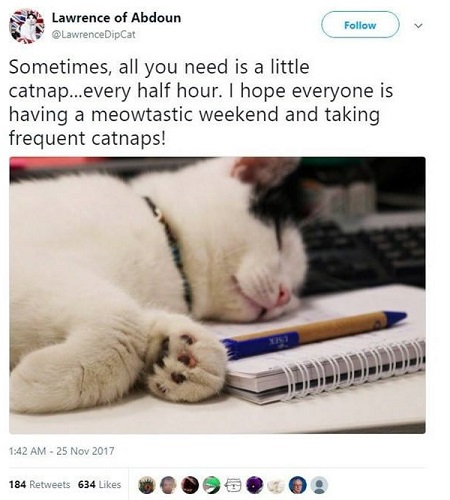Select the man in suit avatar
Image resolution: width=450 pixels, height=500 pixels.
point(298,485)
